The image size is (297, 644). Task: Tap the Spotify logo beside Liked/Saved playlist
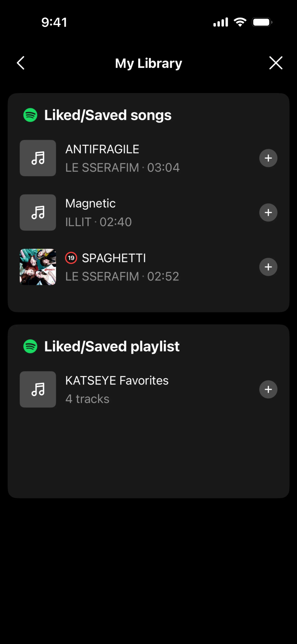click(30, 346)
